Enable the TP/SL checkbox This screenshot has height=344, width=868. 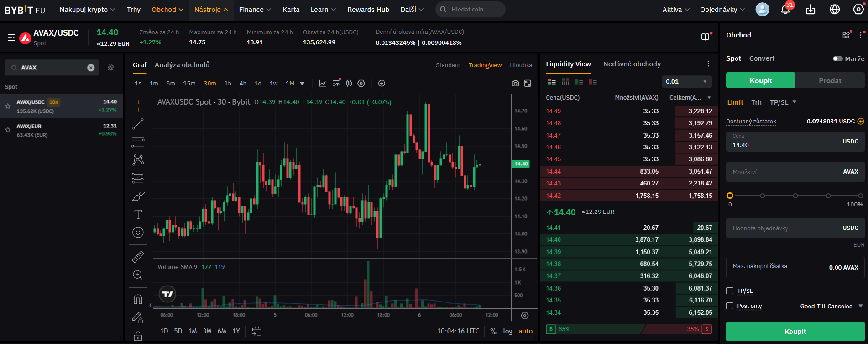730,291
